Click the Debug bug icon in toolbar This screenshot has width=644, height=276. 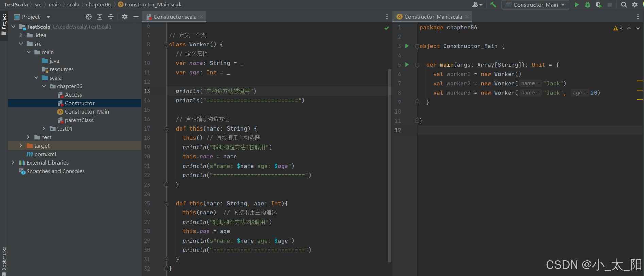tap(588, 5)
